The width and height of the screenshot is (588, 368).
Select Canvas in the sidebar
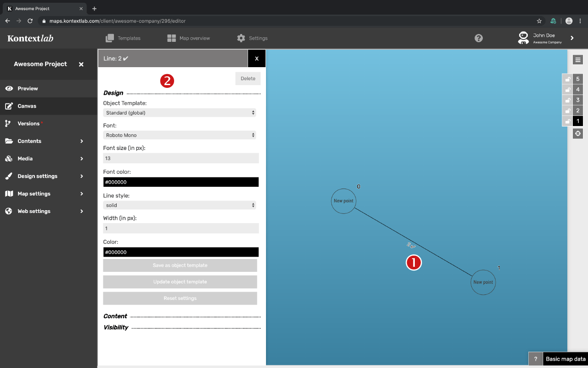pyautogui.click(x=48, y=106)
